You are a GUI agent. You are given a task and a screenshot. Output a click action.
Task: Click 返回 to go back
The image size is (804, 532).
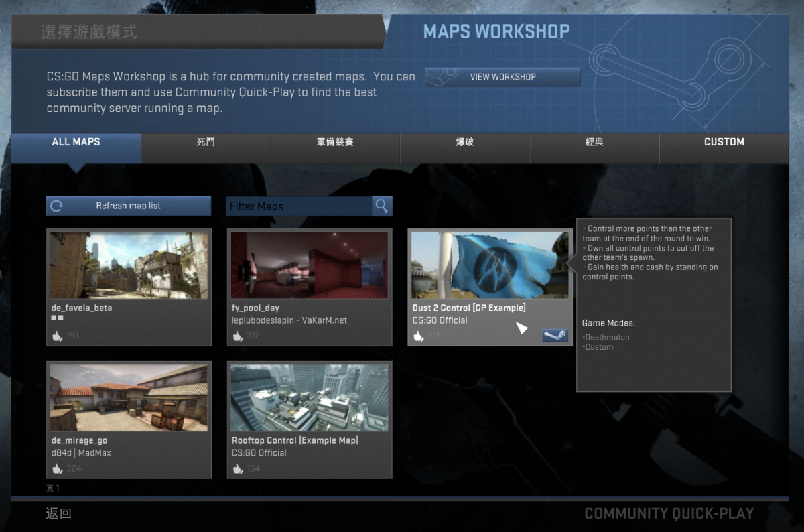click(58, 514)
